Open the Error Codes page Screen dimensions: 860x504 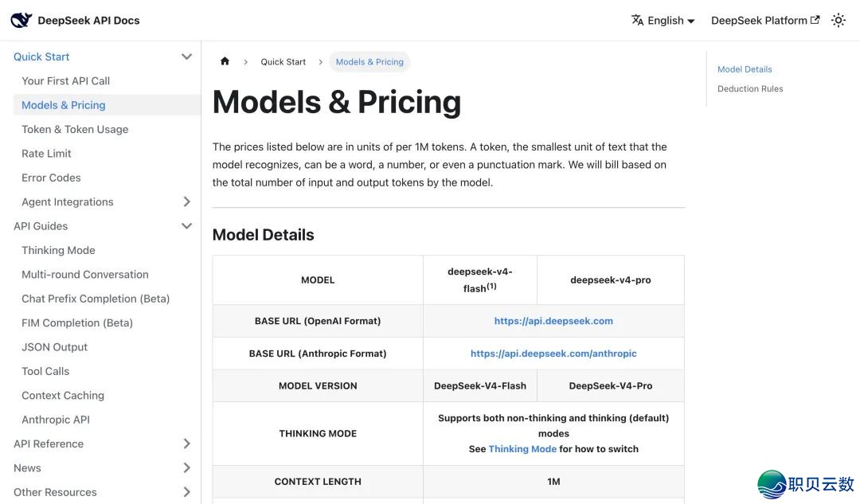(51, 177)
